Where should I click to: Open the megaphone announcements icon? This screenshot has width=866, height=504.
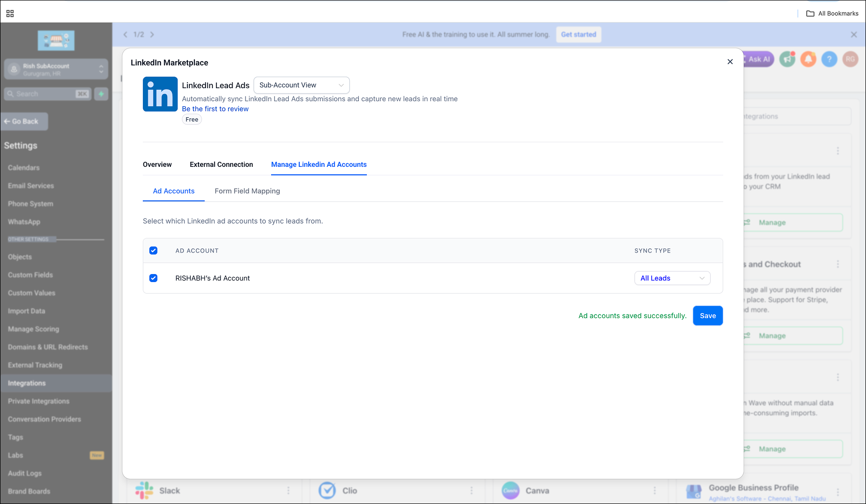click(787, 59)
